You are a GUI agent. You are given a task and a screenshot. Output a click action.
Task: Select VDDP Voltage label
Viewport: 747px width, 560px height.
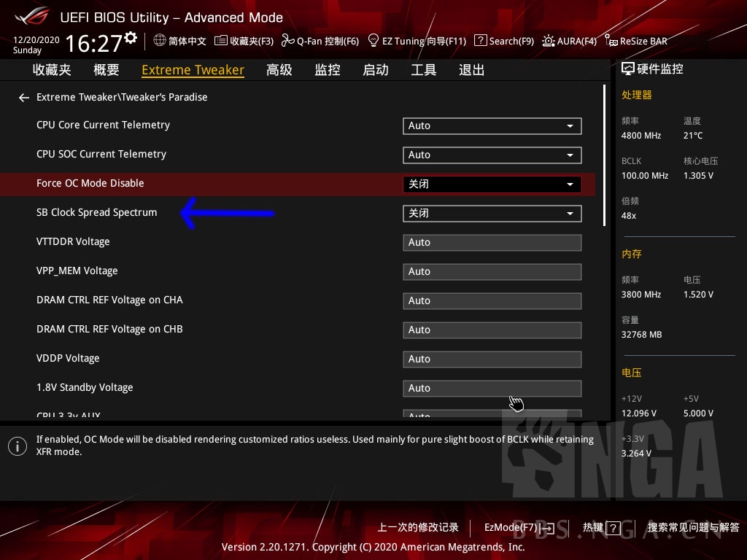[68, 358]
